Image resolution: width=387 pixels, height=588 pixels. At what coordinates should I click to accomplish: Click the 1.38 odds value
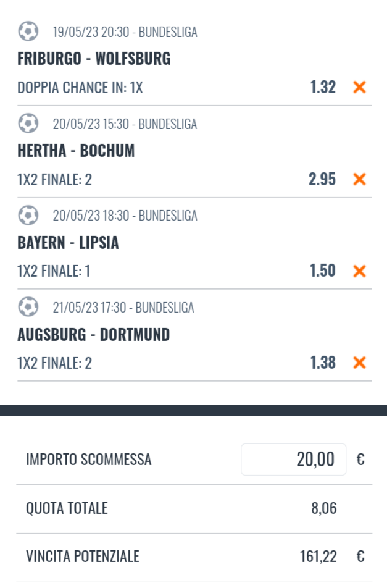click(323, 363)
